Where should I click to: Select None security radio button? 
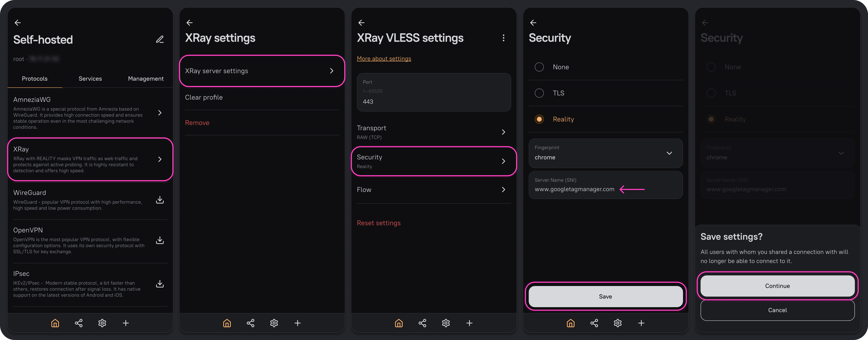tap(539, 67)
